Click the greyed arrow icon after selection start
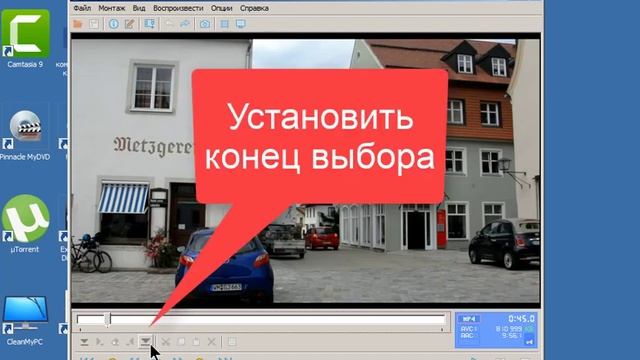 tap(100, 342)
